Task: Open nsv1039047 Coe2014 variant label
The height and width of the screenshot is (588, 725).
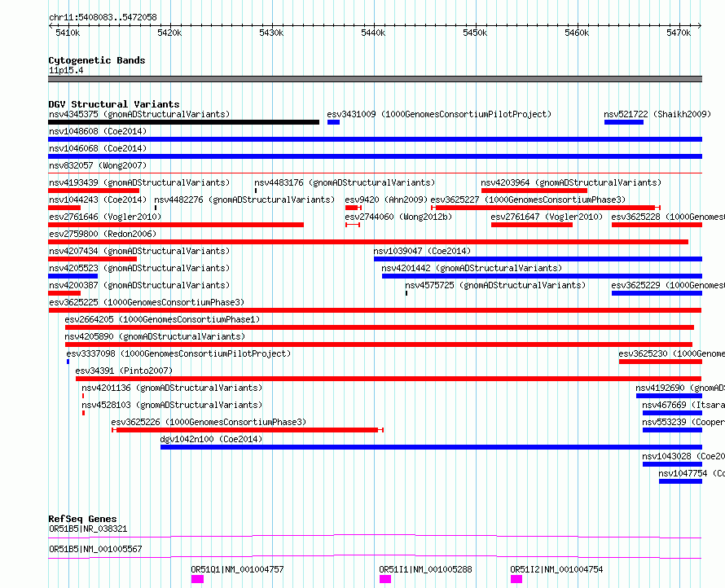Action: click(422, 251)
